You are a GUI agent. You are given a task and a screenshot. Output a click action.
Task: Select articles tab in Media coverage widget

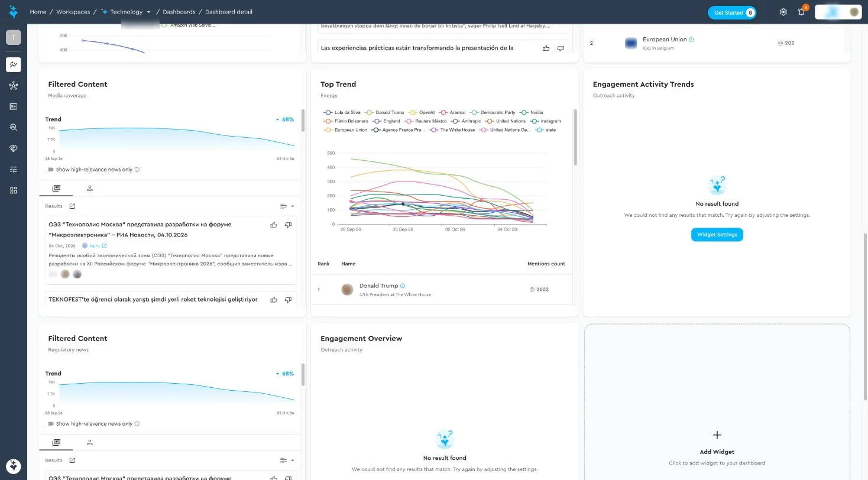click(x=56, y=188)
